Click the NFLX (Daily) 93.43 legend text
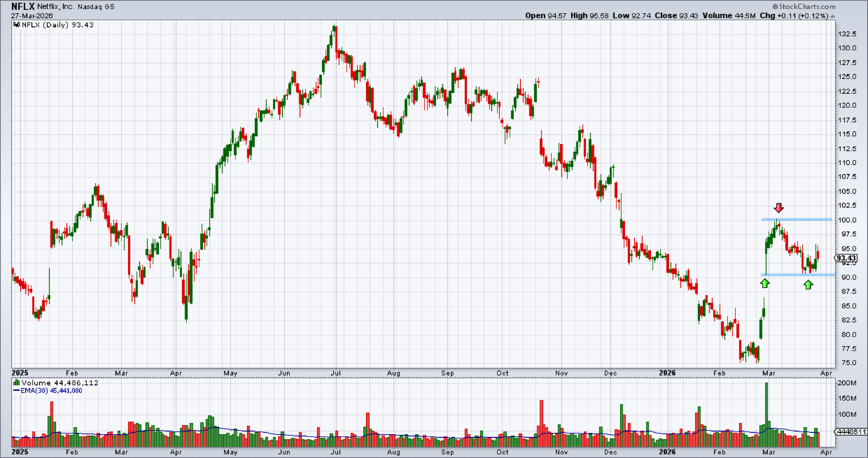This screenshot has height=458, width=868. 58,25
